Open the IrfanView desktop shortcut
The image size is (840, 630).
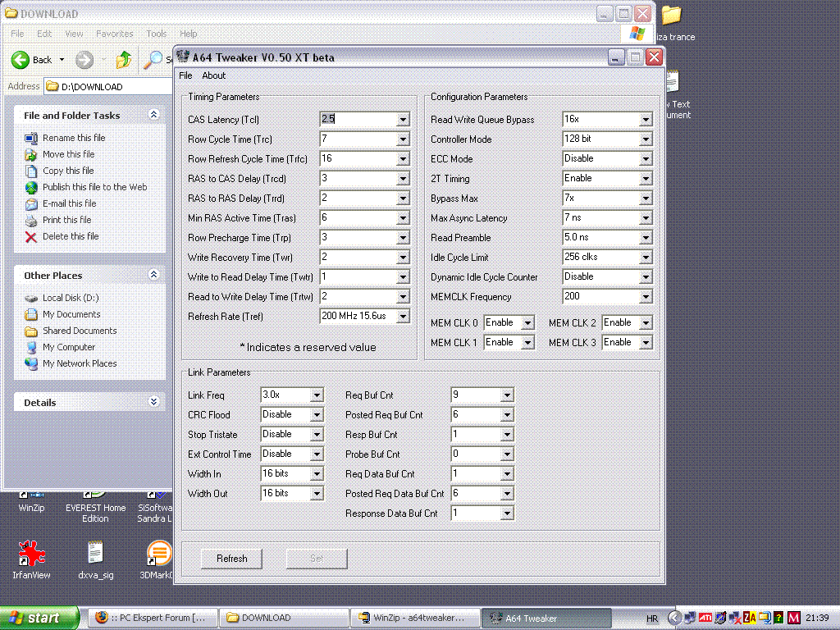click(31, 555)
